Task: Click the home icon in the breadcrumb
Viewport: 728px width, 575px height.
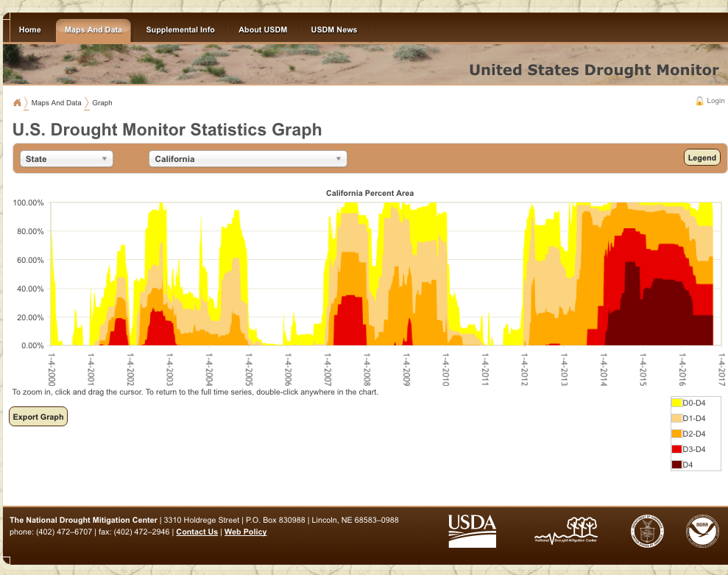Action: tap(16, 102)
